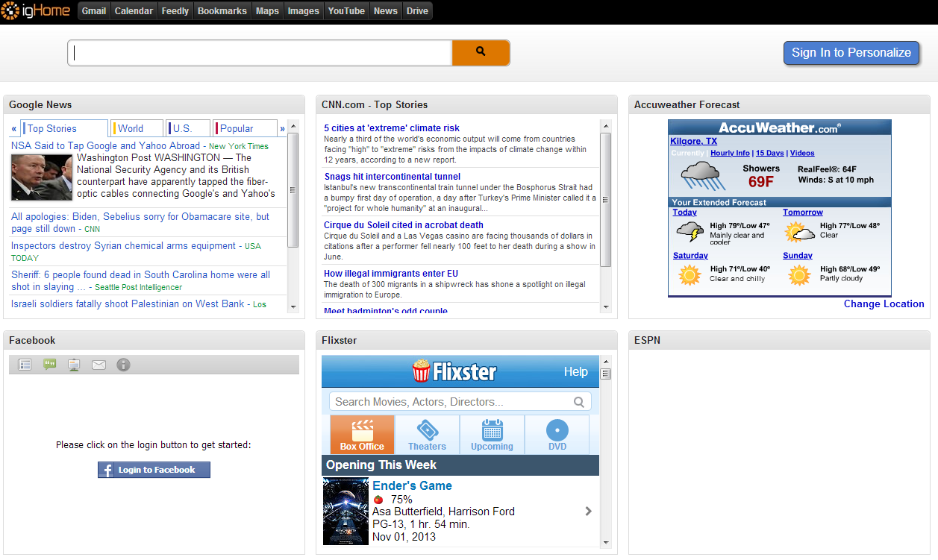Open the Facebook news feed icon
The width and height of the screenshot is (938, 560).
pyautogui.click(x=25, y=365)
